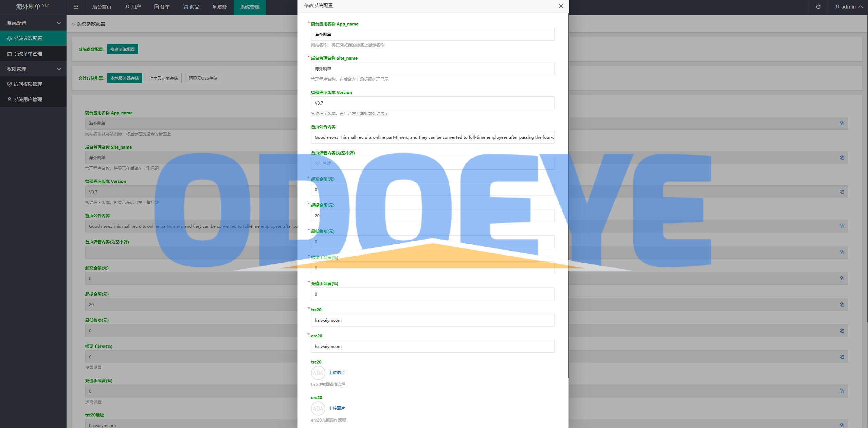Open the 订单 top menu
Viewport: 868px width, 428px height.
(162, 7)
